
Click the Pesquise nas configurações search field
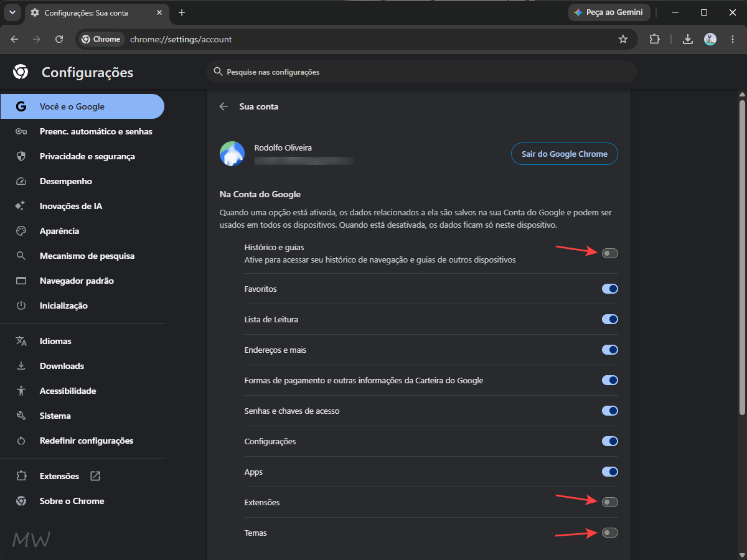point(421,72)
